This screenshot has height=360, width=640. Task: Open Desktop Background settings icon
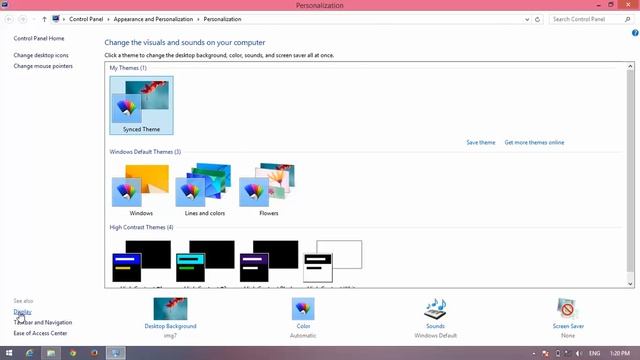coord(170,309)
